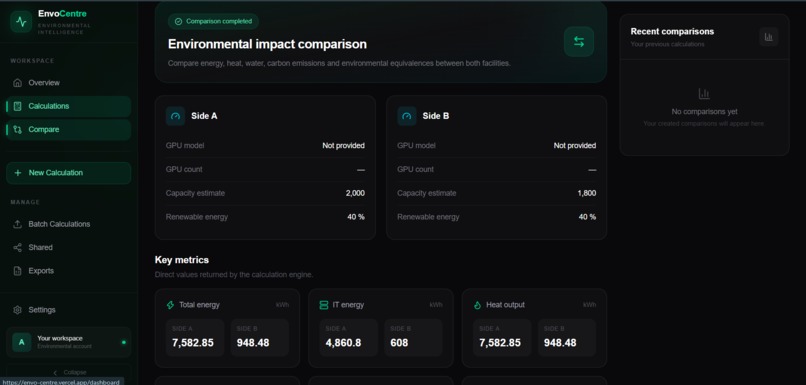The height and width of the screenshot is (385, 806).
Task: Click Side A GPU model Not provided
Action: click(343, 146)
